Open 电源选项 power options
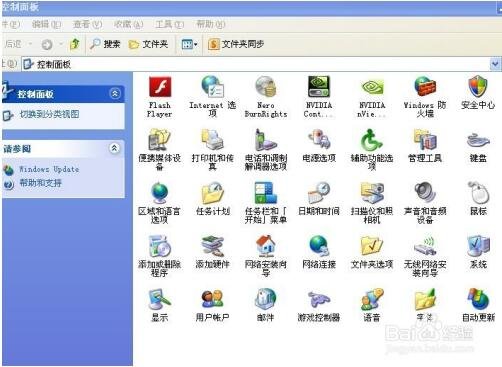Viewport: 502px width, 367px height. (319, 146)
